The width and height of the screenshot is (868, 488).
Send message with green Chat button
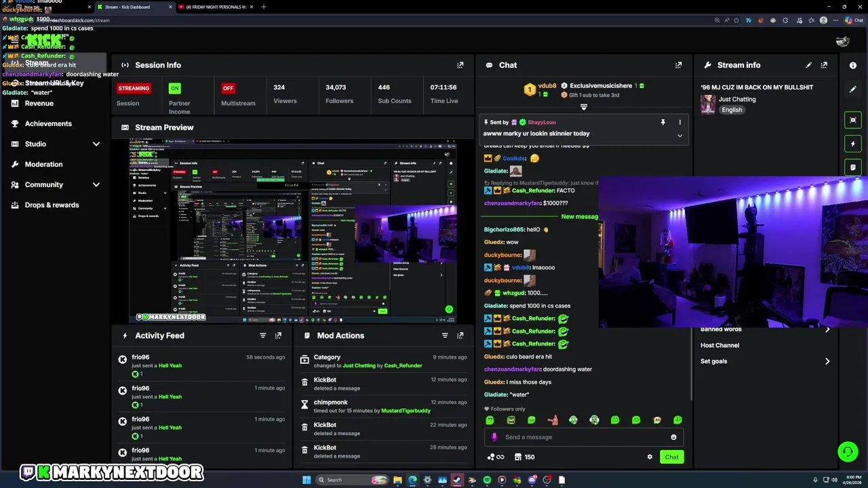pyautogui.click(x=671, y=457)
